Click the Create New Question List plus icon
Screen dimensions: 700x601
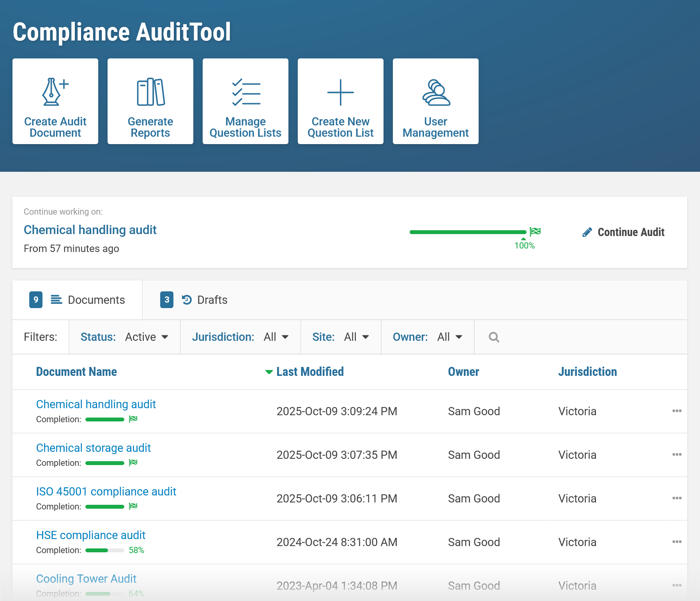coord(341,92)
